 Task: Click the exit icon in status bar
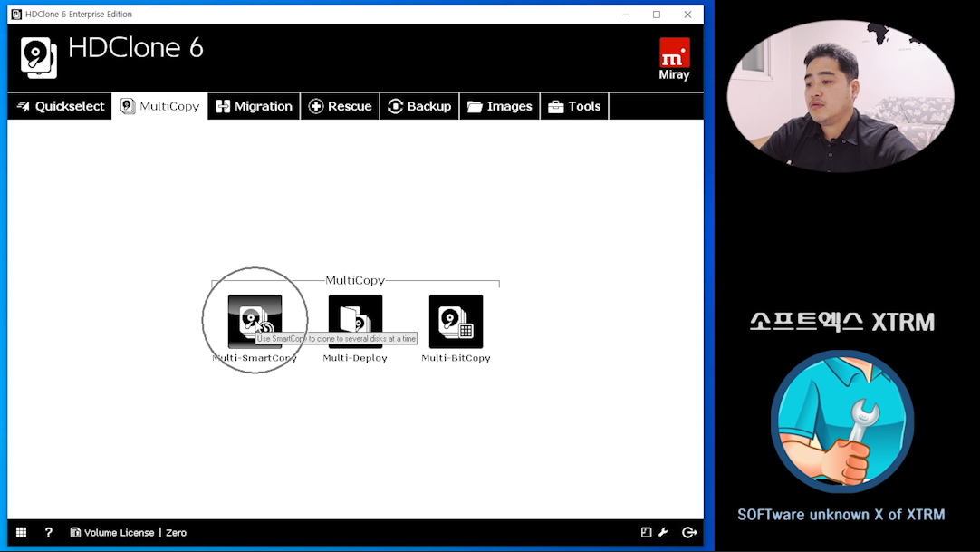tap(689, 533)
